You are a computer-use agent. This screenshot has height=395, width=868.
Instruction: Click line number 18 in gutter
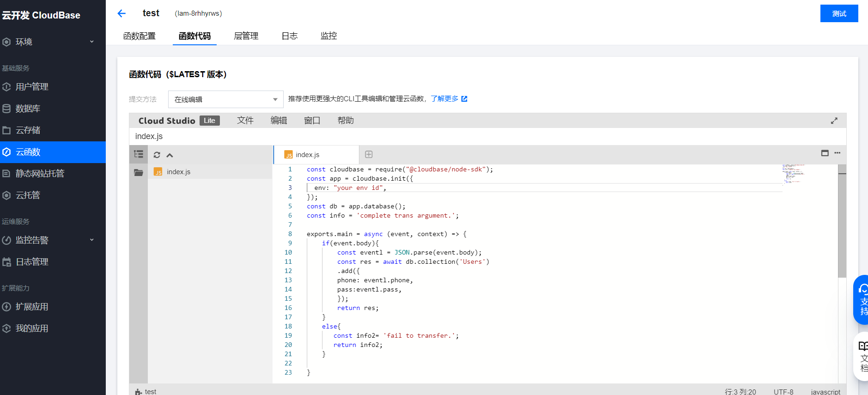point(288,327)
